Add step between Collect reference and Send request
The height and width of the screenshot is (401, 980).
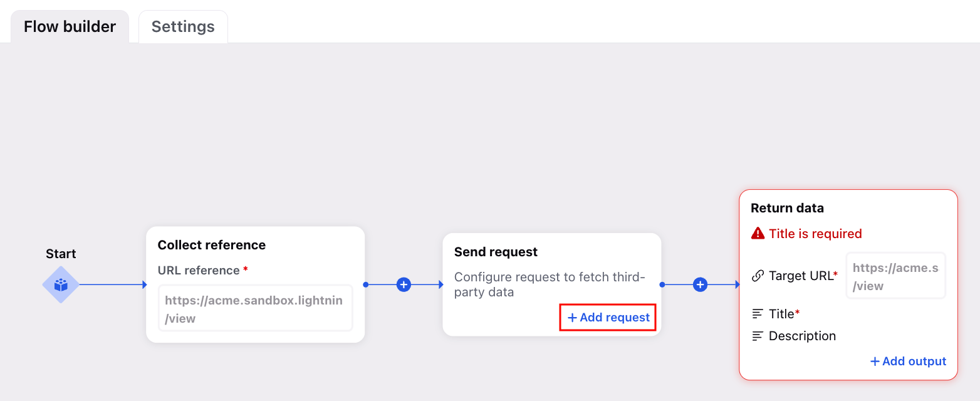click(x=404, y=285)
